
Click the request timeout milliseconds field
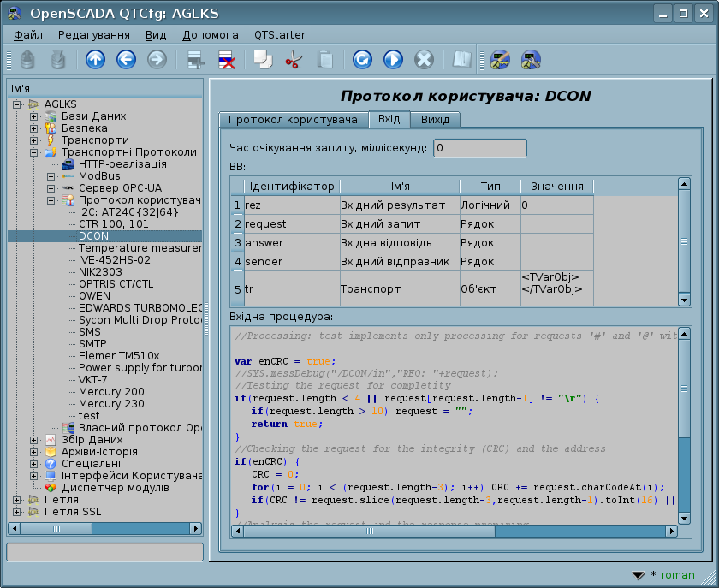[479, 148]
